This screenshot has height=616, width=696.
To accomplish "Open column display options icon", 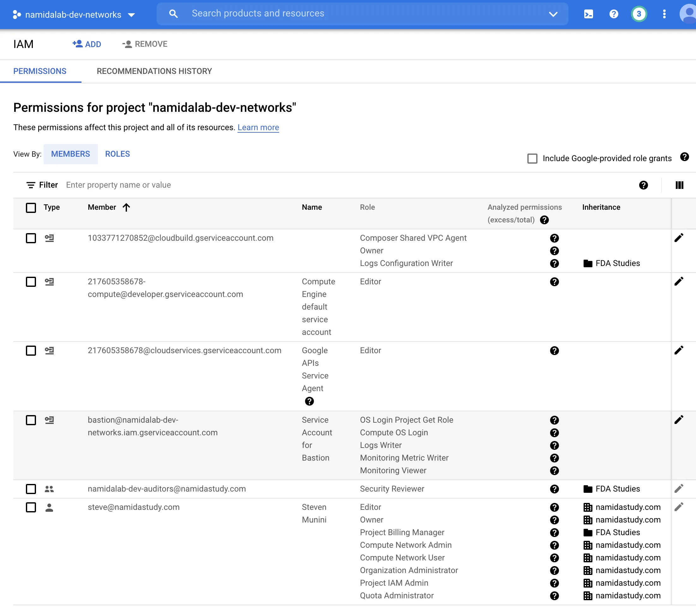I will (679, 185).
